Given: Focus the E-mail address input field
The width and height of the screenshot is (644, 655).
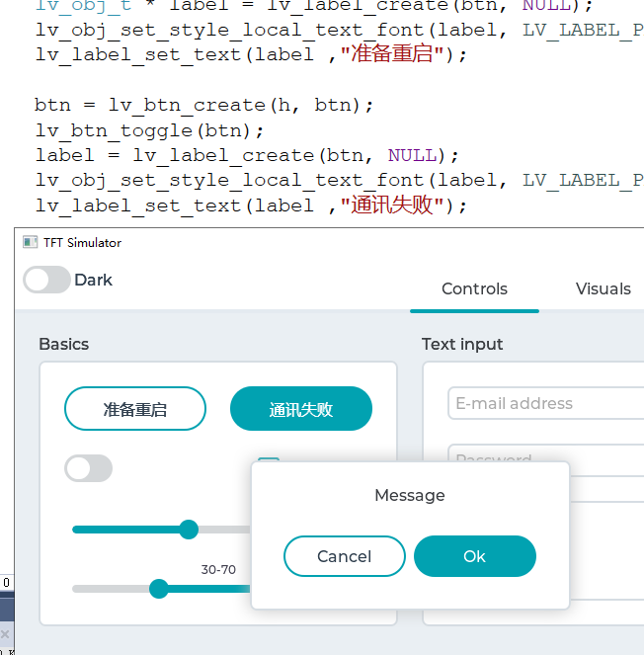Looking at the screenshot, I should 546,403.
